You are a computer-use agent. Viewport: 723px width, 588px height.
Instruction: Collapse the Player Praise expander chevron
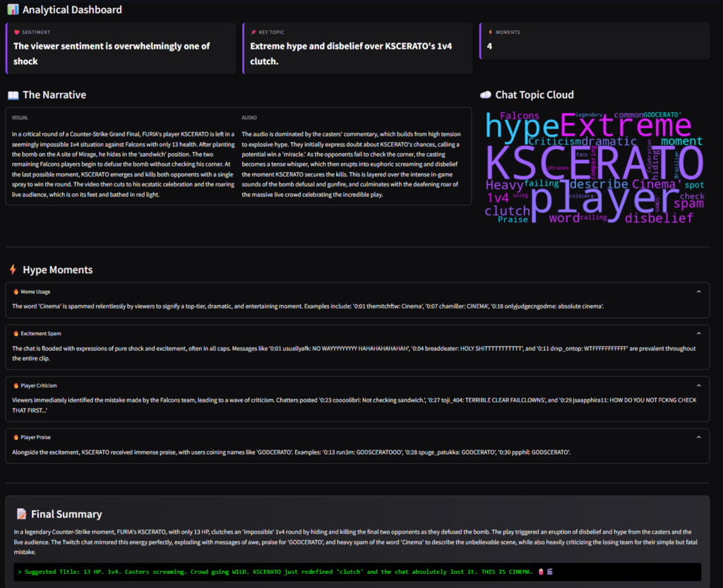point(698,437)
